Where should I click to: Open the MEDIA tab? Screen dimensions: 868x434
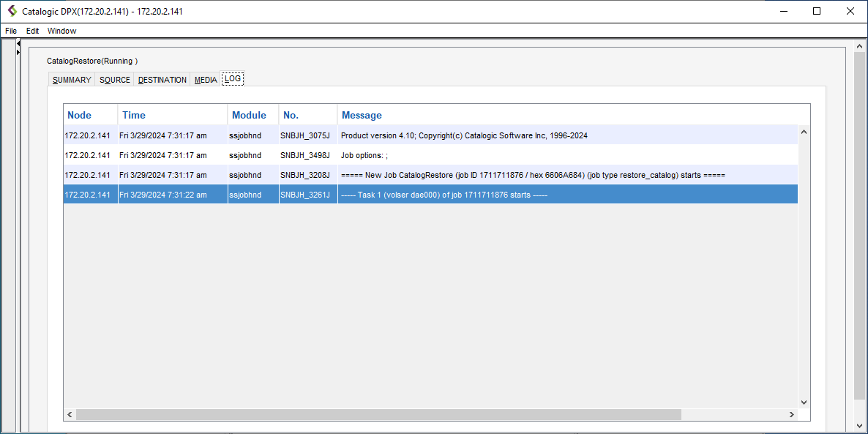(x=206, y=80)
